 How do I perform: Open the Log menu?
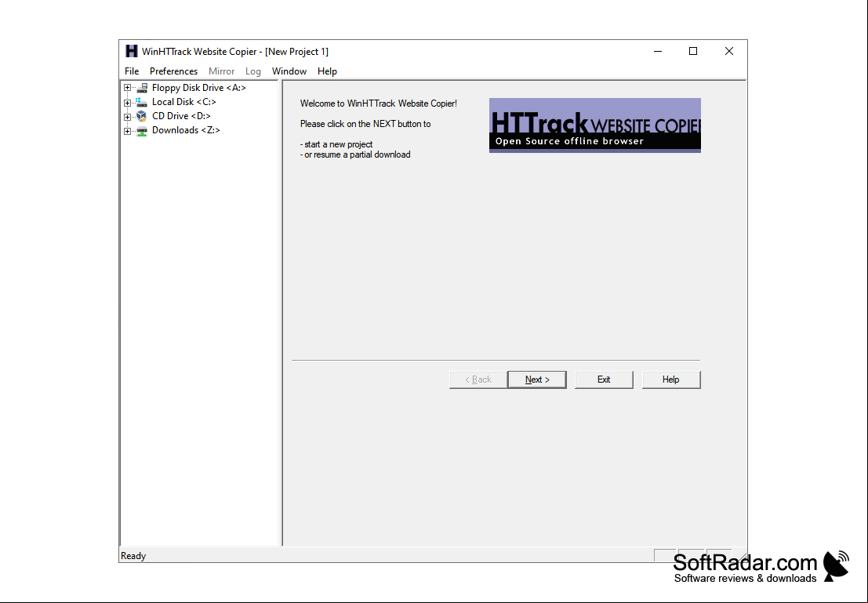coord(253,71)
